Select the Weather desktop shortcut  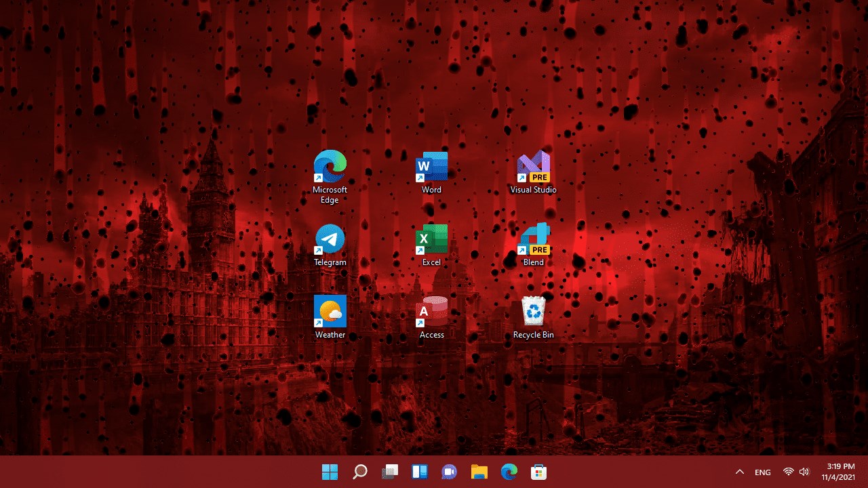[x=330, y=317]
